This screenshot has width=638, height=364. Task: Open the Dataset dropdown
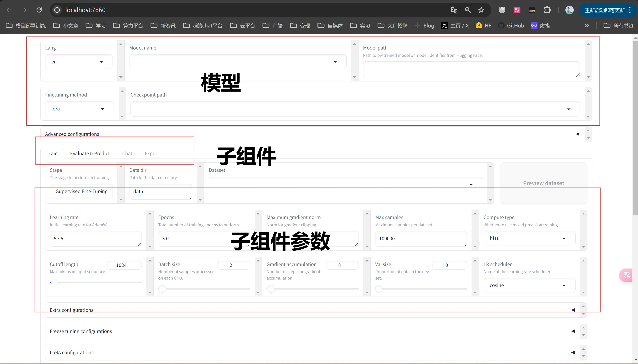pyautogui.click(x=345, y=184)
